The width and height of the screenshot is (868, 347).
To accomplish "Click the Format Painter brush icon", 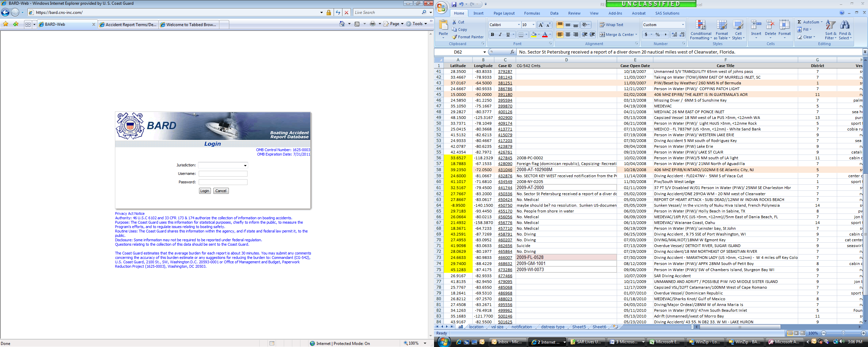I will tap(455, 37).
